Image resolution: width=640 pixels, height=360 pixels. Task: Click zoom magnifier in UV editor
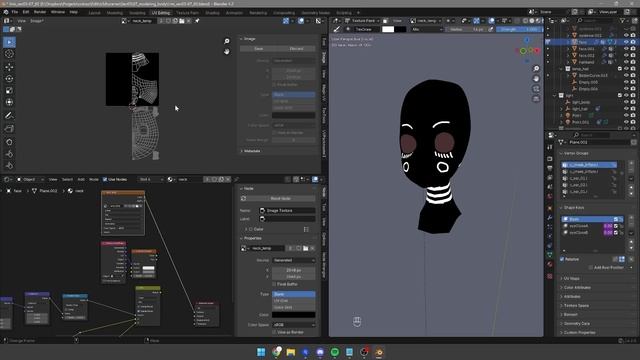pos(227,41)
